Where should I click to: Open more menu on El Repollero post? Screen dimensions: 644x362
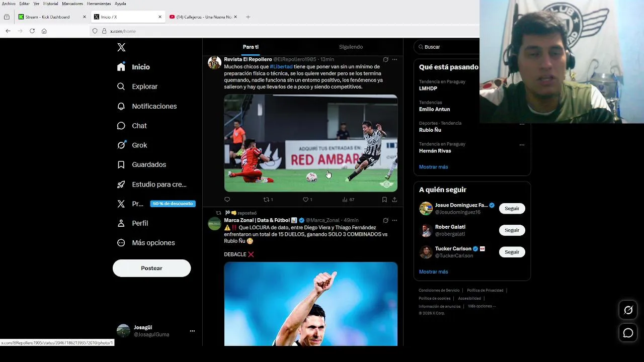(x=394, y=59)
